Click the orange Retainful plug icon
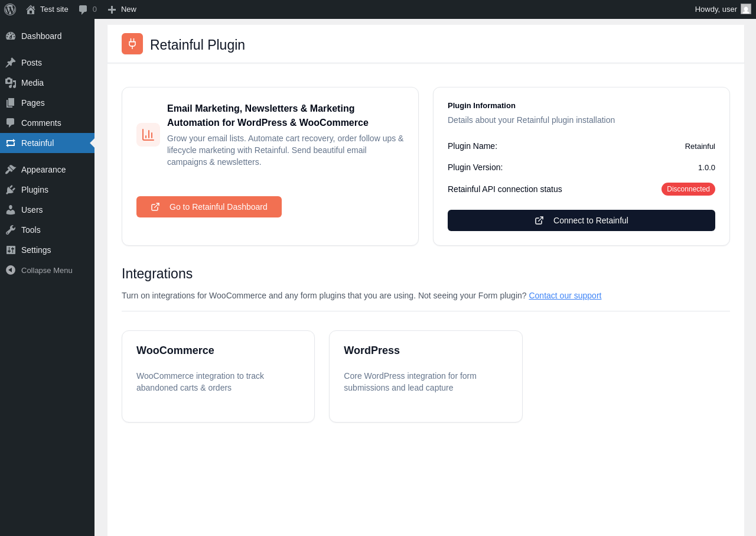This screenshot has width=756, height=536. (132, 44)
